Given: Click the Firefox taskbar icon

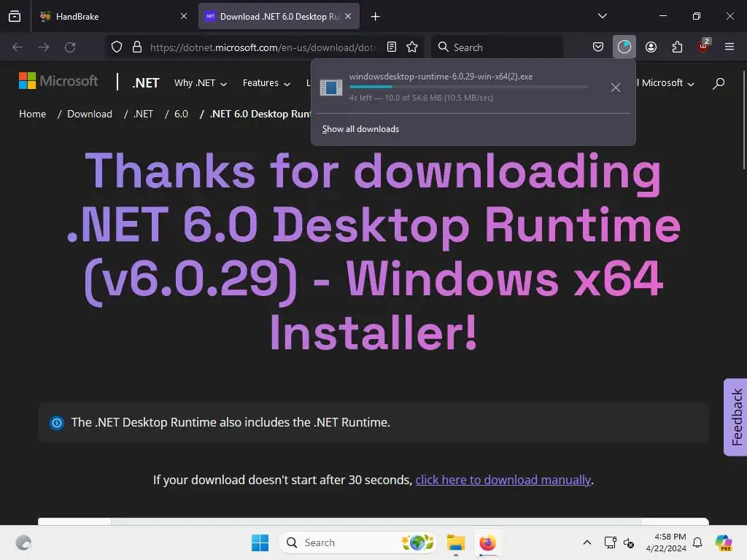Looking at the screenshot, I should click(487, 542).
